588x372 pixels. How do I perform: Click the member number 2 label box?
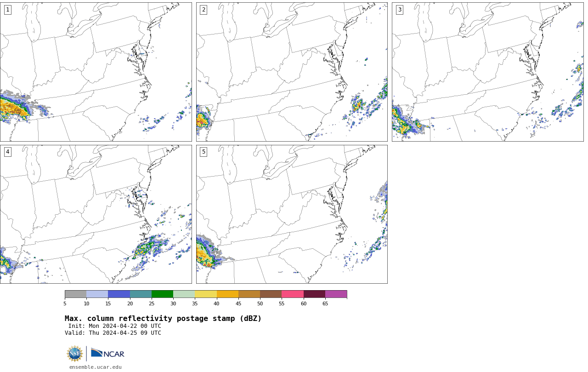(204, 10)
